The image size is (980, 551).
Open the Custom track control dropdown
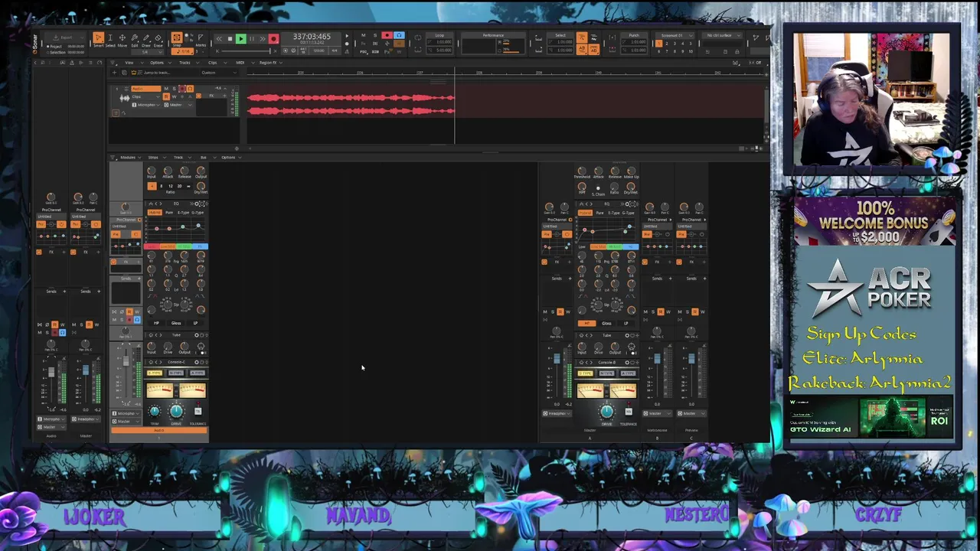219,73
